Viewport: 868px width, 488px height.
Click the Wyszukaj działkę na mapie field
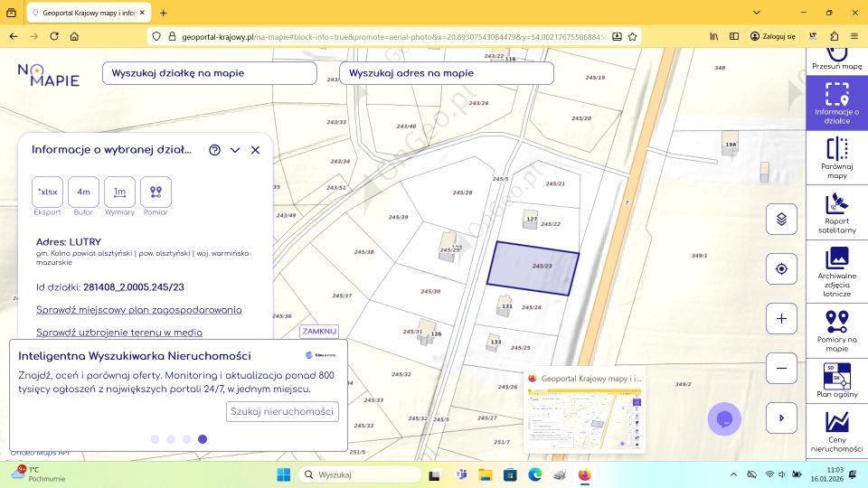tap(210, 73)
